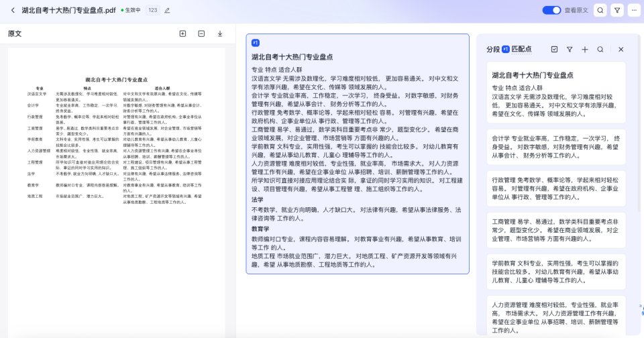Go back using the top-left arrow
Viewport: 644px width, 338px height.
pos(13,10)
